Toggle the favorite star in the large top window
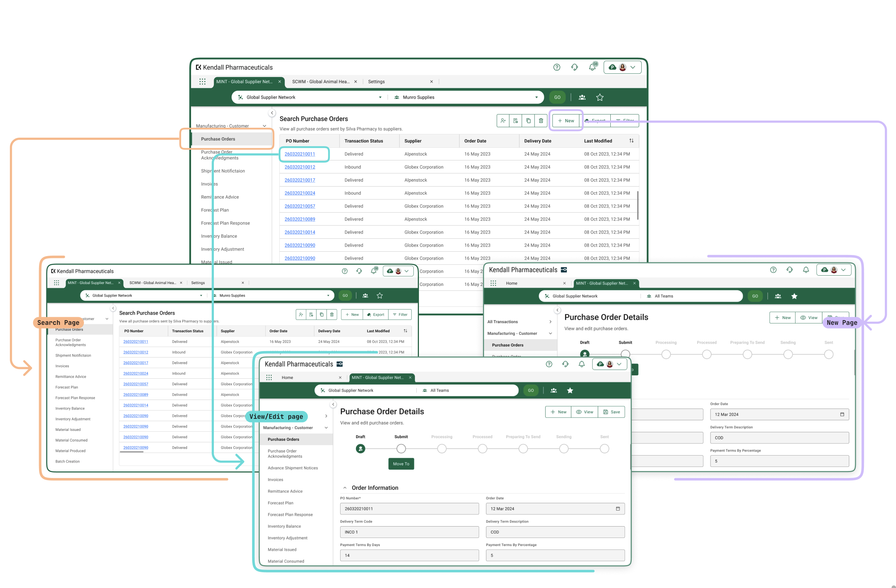This screenshot has height=588, width=896. click(x=600, y=98)
